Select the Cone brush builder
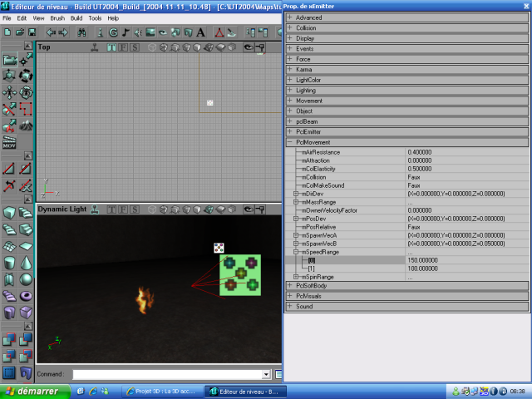Screen dimensions: 532x399 [27, 263]
